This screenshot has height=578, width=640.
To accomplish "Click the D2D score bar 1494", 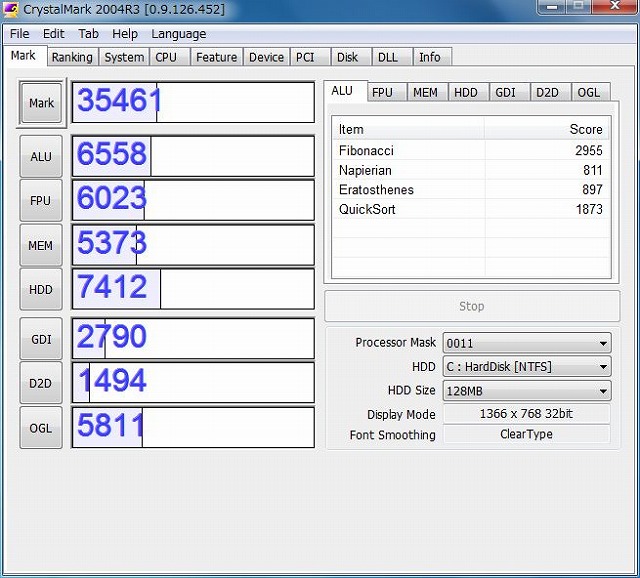I will [x=193, y=383].
